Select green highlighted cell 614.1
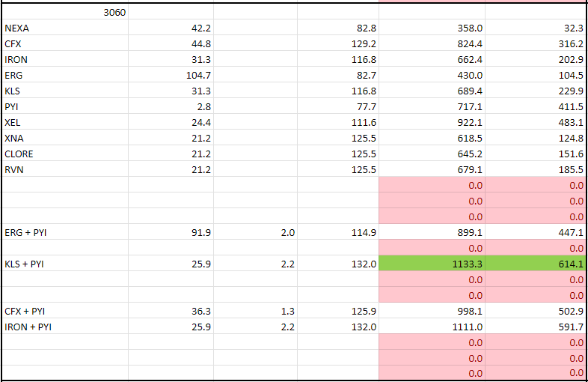The image size is (588, 382). [536, 264]
